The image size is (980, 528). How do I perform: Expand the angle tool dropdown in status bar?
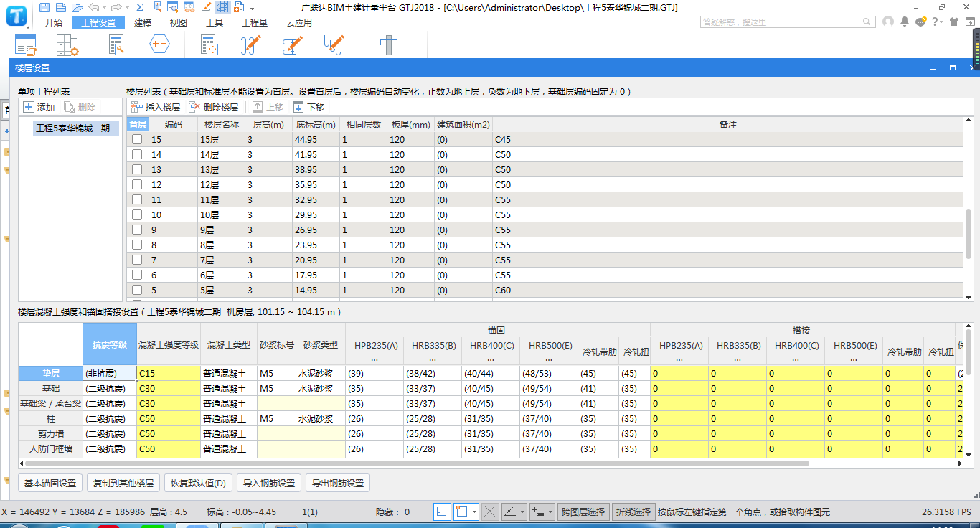[522, 511]
